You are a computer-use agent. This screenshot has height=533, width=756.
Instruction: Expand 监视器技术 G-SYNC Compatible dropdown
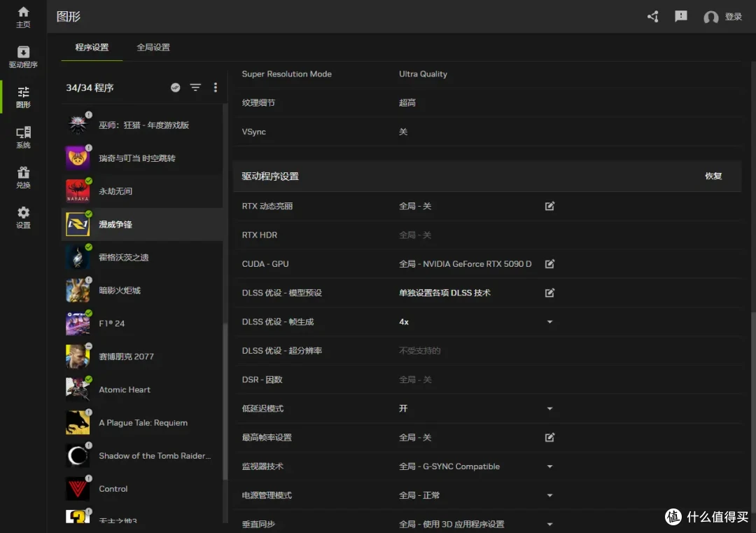[549, 466]
